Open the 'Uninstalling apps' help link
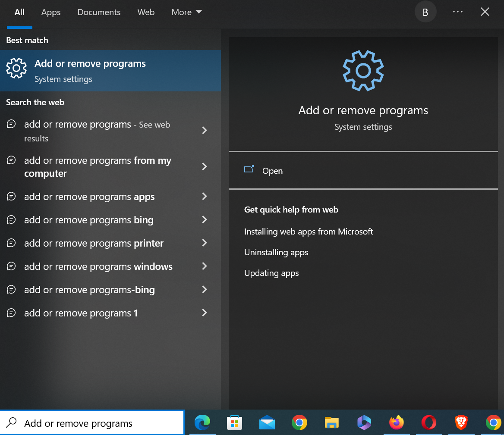 (276, 252)
